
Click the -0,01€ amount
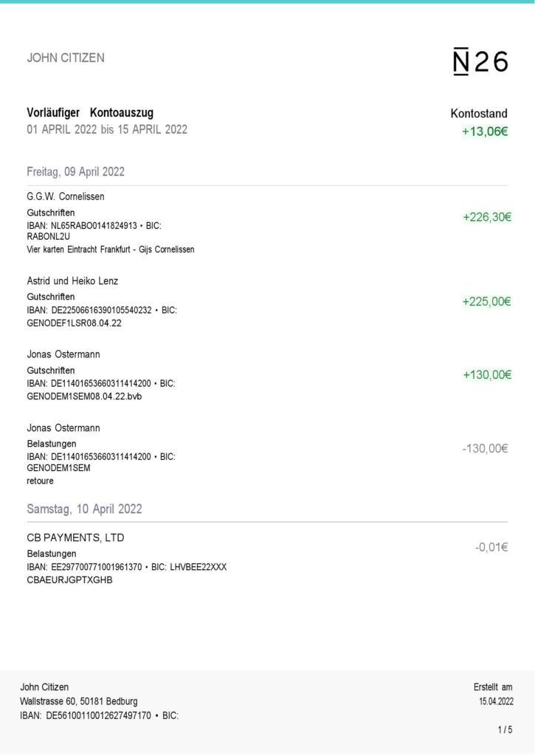(493, 547)
